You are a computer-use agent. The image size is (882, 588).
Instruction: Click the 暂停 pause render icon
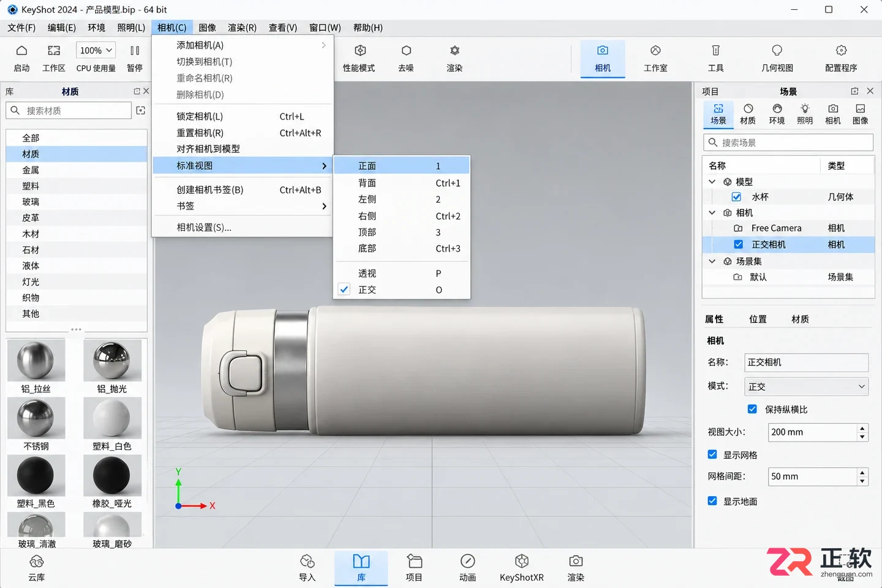135,51
